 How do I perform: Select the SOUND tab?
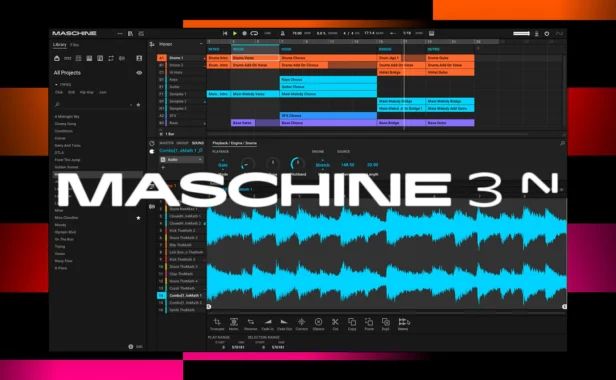198,143
